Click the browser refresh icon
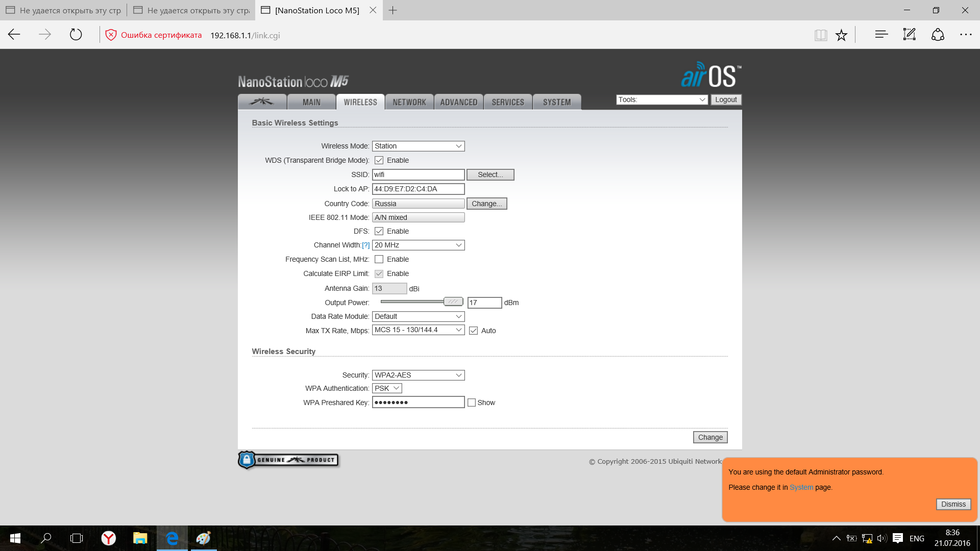 coord(76,35)
